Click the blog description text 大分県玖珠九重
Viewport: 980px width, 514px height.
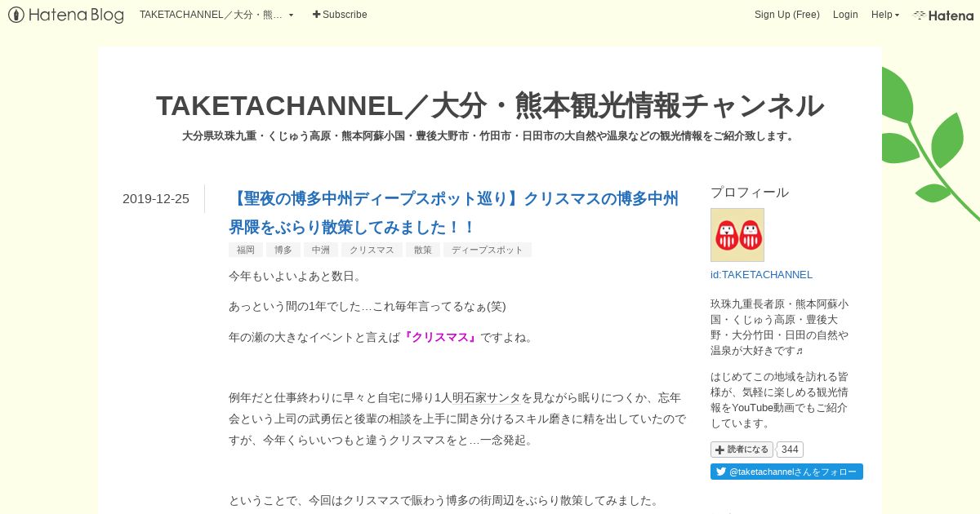pos(490,136)
